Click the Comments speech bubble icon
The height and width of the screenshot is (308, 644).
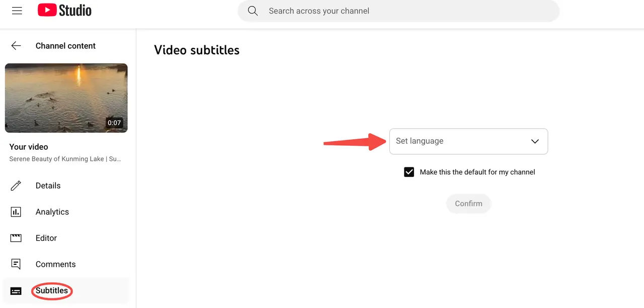tap(16, 264)
